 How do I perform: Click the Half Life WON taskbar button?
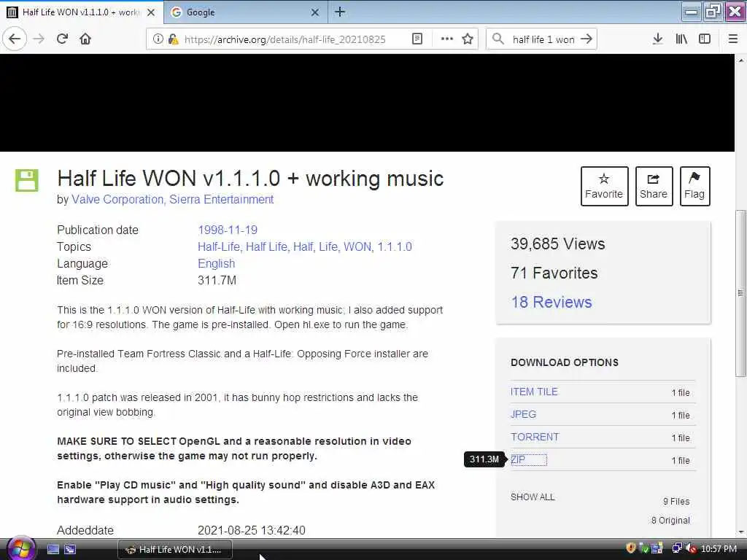(174, 550)
